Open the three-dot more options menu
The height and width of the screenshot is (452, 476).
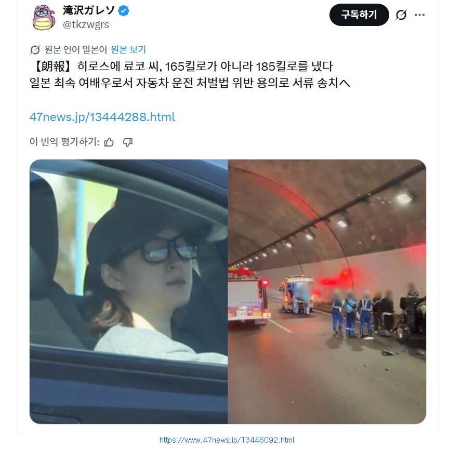(x=419, y=15)
